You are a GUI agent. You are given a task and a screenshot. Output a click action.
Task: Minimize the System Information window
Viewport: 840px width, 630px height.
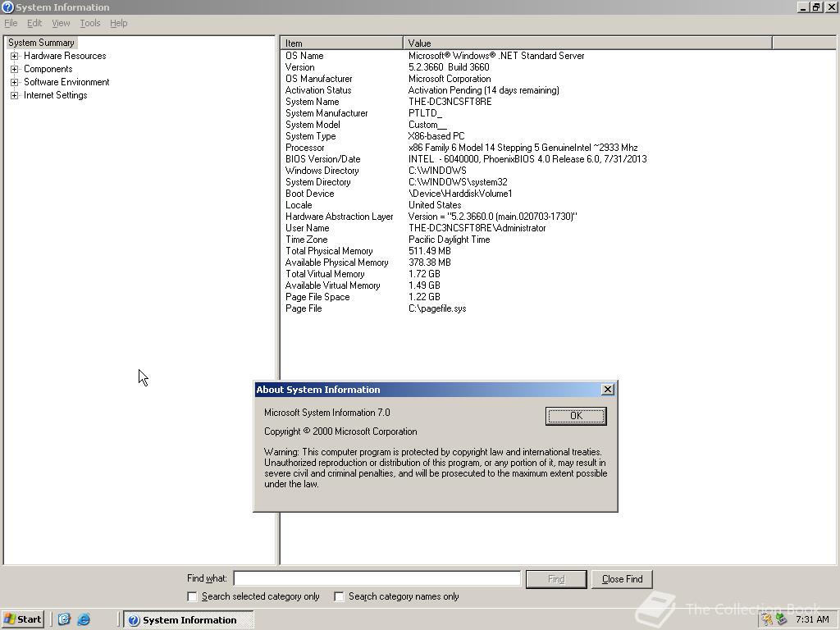803,7
